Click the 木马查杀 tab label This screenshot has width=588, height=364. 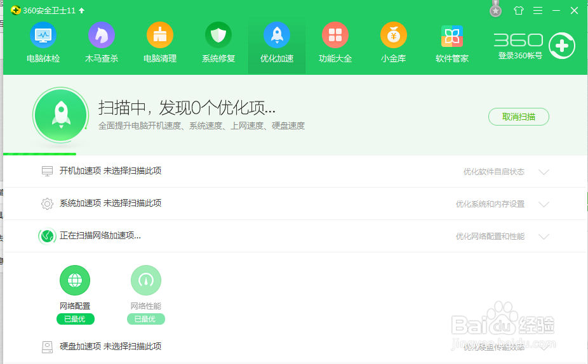(102, 58)
